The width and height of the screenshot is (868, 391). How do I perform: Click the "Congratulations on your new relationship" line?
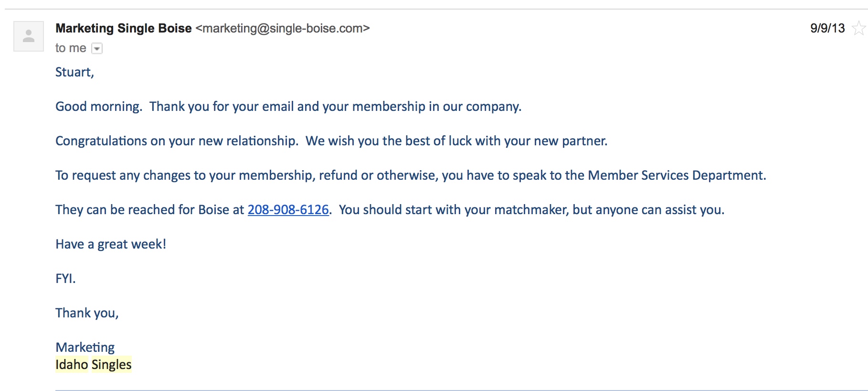coord(177,141)
